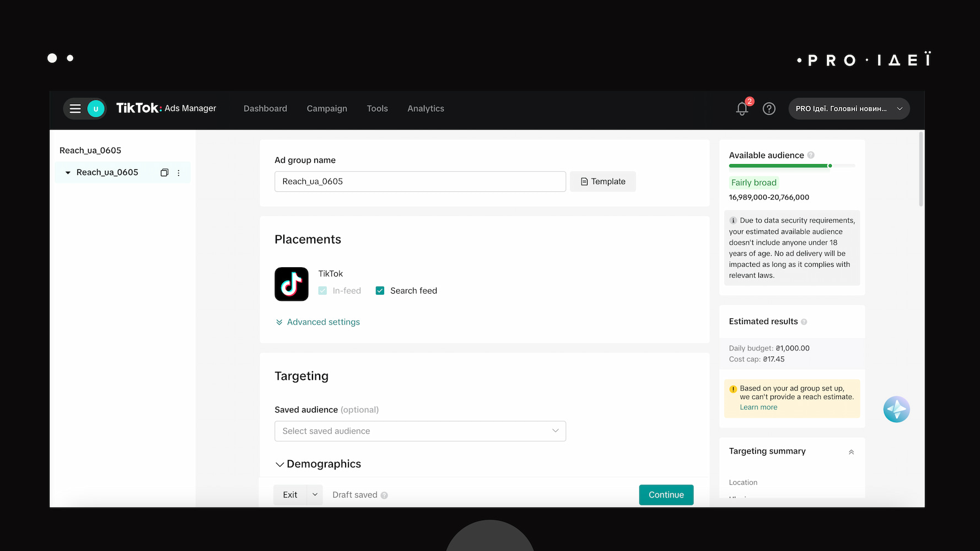The image size is (980, 551).
Task: Uncheck the Search feed checkbox
Action: click(380, 290)
